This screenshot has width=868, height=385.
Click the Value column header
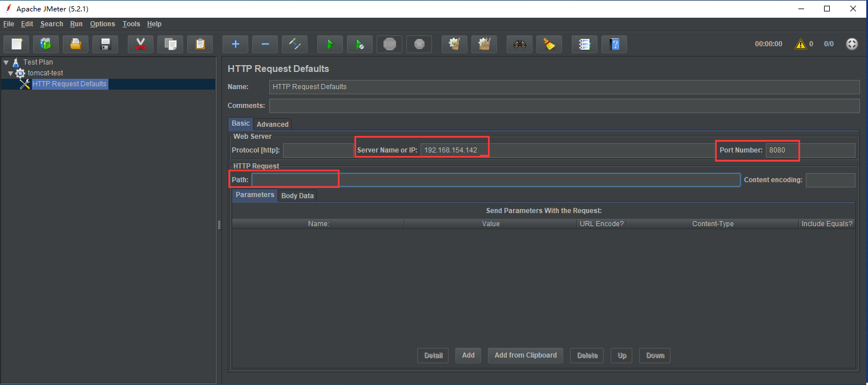pyautogui.click(x=491, y=224)
